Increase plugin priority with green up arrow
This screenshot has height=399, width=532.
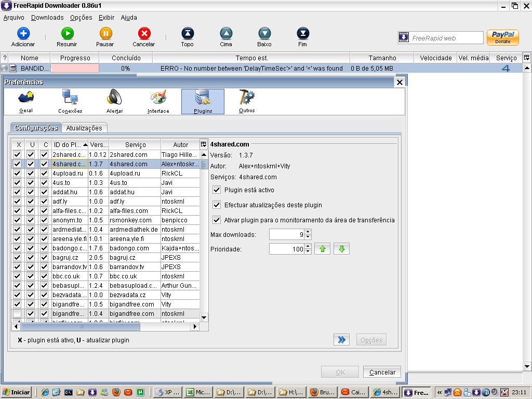pos(322,249)
